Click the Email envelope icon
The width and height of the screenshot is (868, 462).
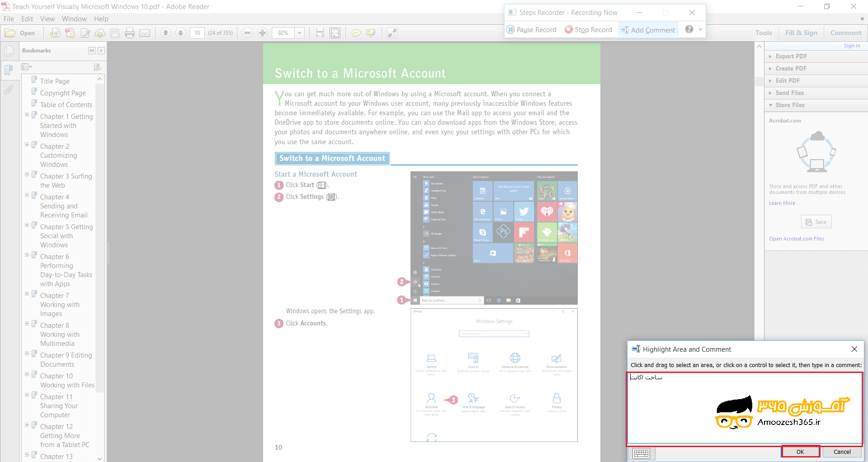pos(145,33)
